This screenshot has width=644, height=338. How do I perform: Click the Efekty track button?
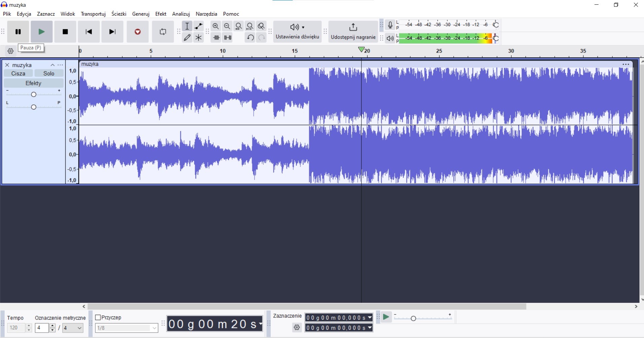point(33,83)
